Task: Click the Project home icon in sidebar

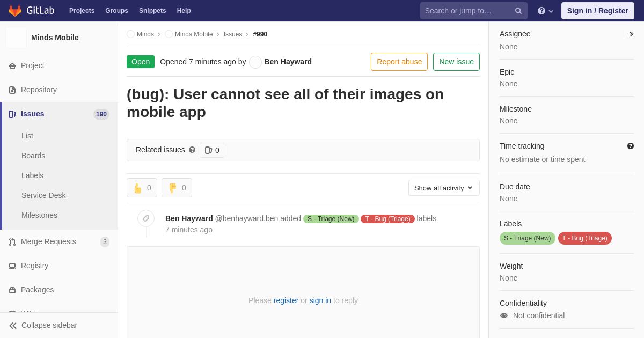Action: 12,66
